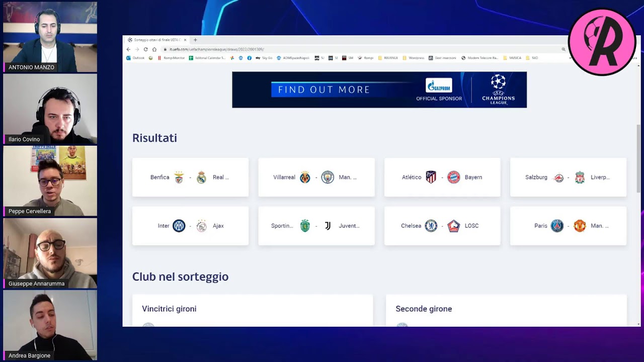
Task: Click the 'Villarreal' team name
Action: pos(284,177)
